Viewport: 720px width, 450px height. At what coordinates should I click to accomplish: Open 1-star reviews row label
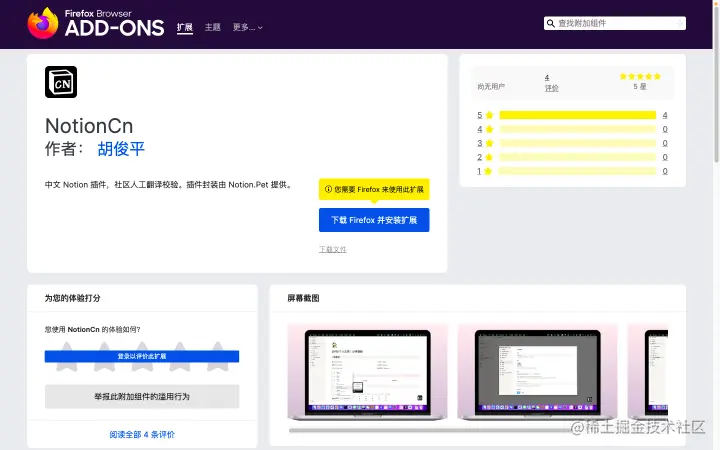(485, 171)
